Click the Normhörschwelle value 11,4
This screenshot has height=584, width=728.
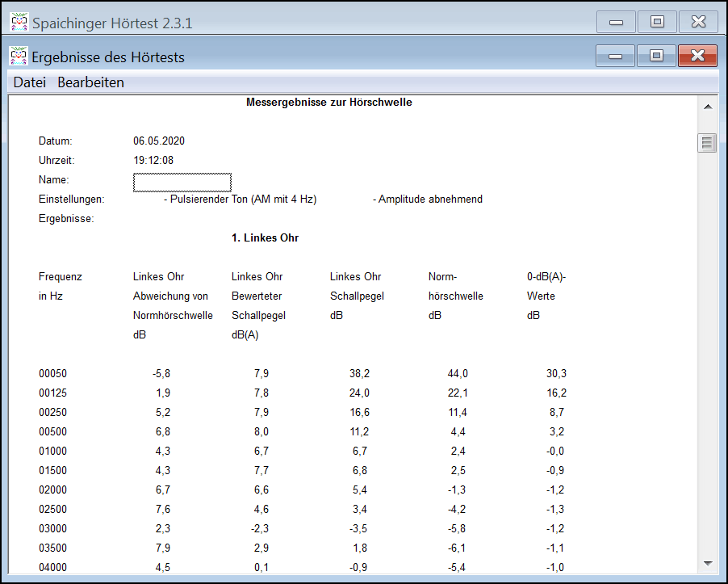(x=458, y=413)
